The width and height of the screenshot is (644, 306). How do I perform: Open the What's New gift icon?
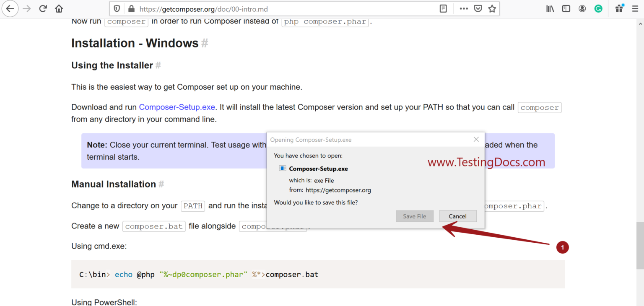(619, 8)
